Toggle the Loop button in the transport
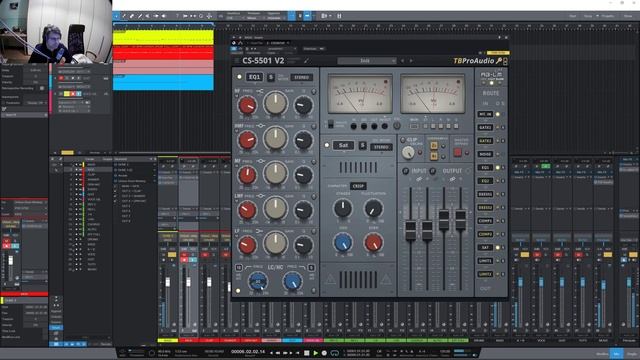Screen dimensions: 640x360 point(334,353)
